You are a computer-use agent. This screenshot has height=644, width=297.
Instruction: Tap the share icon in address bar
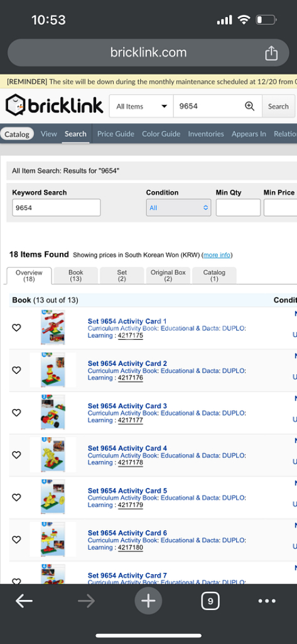(271, 53)
